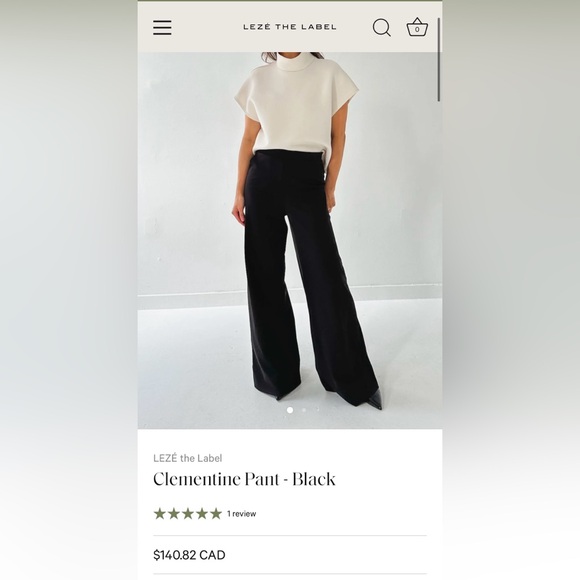Open the 1 review link

tap(242, 514)
